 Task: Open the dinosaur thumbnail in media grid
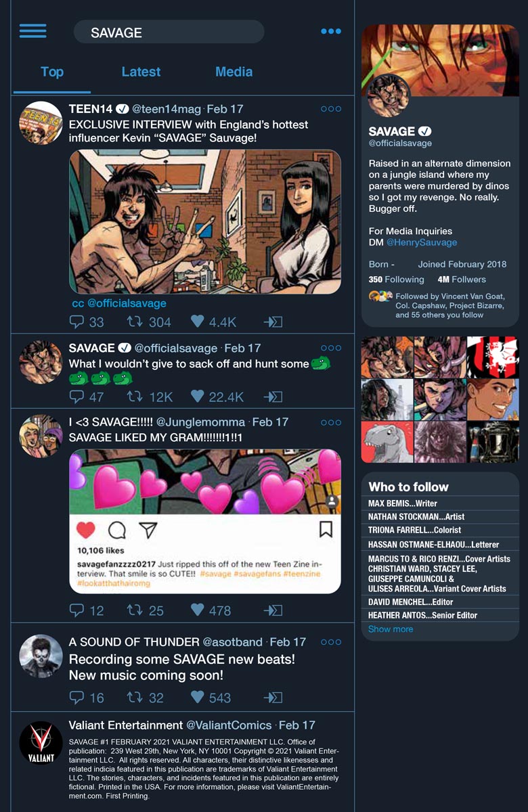[x=387, y=442]
